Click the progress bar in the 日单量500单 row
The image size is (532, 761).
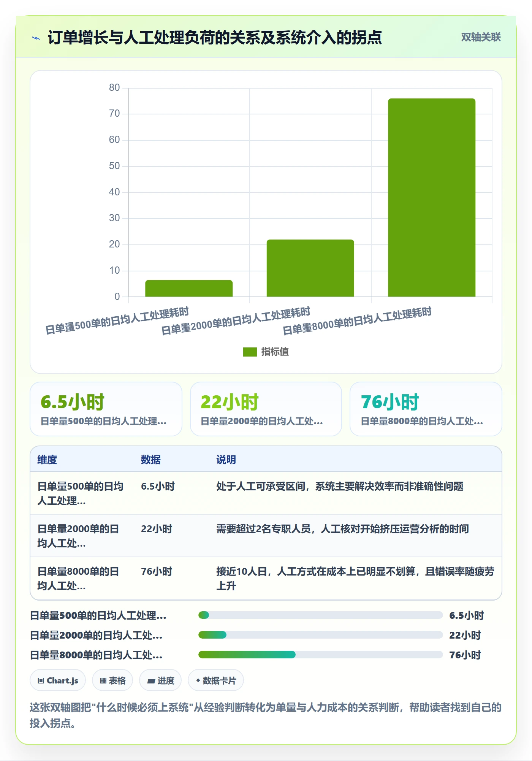pos(320,615)
